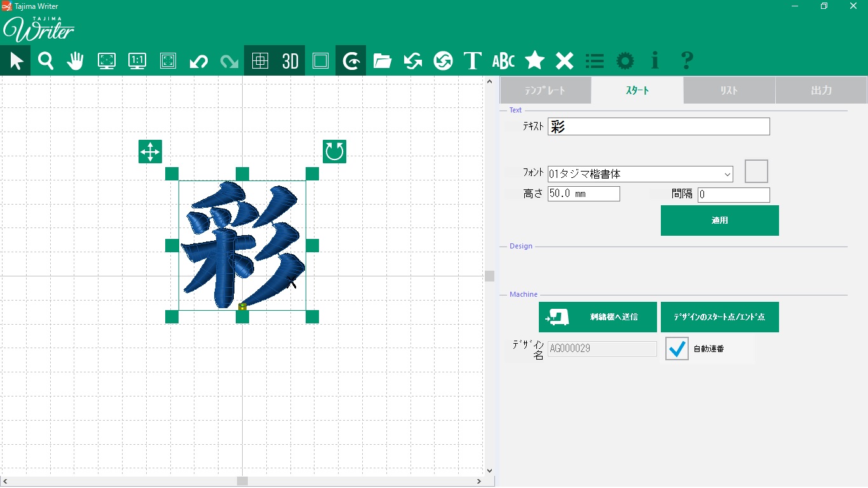The width and height of the screenshot is (868, 488).
Task: Show information with the i icon
Action: (655, 60)
